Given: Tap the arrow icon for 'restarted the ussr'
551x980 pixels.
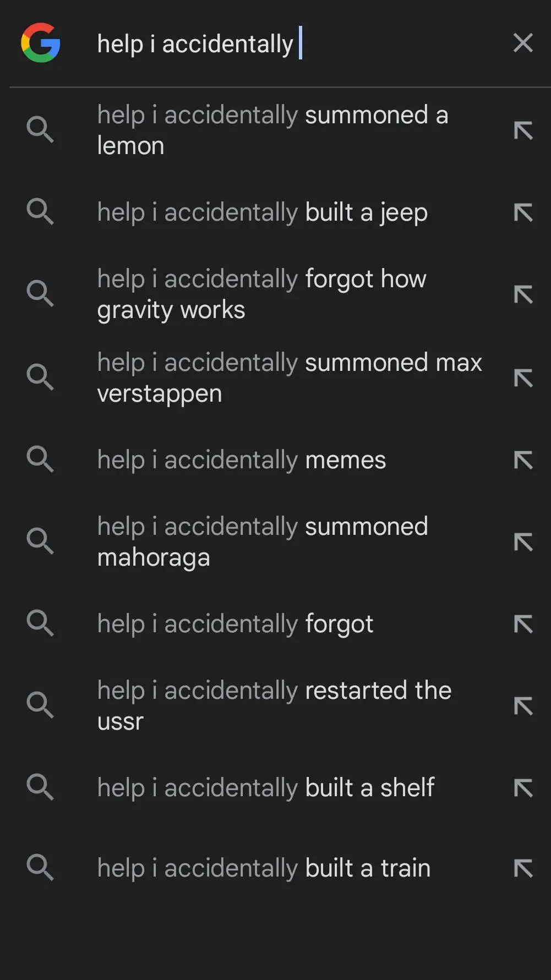Looking at the screenshot, I should 523,706.
